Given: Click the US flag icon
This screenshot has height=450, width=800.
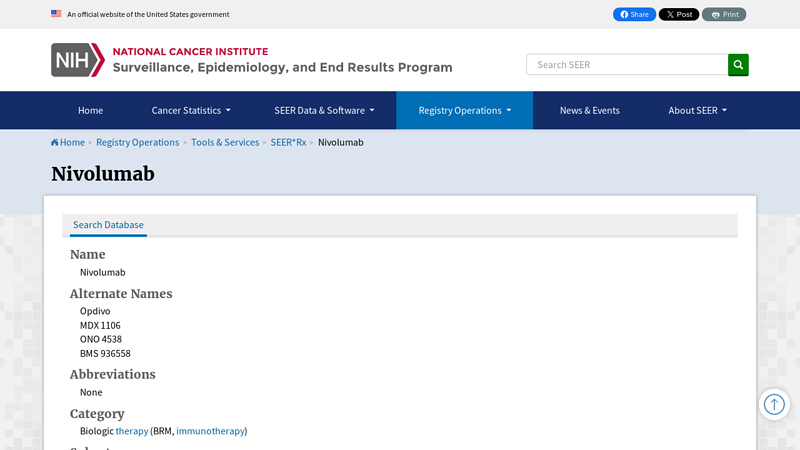Looking at the screenshot, I should click(x=56, y=14).
